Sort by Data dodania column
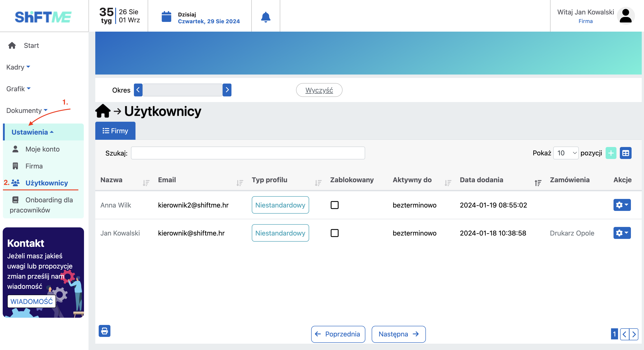This screenshot has height=350, width=644. tap(538, 183)
